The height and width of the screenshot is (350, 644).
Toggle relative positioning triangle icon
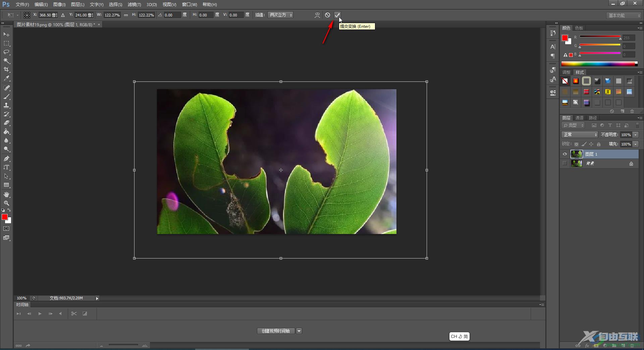[x=63, y=15]
